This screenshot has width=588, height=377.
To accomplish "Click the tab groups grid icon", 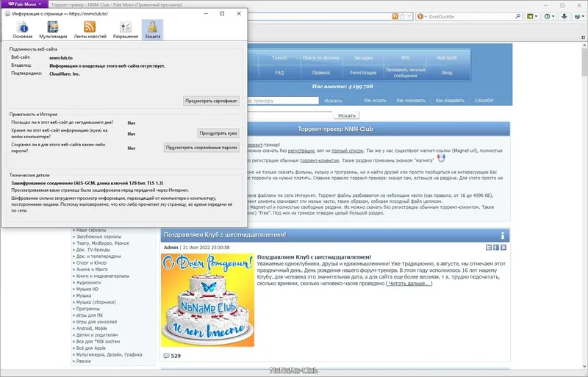I will tap(583, 37).
